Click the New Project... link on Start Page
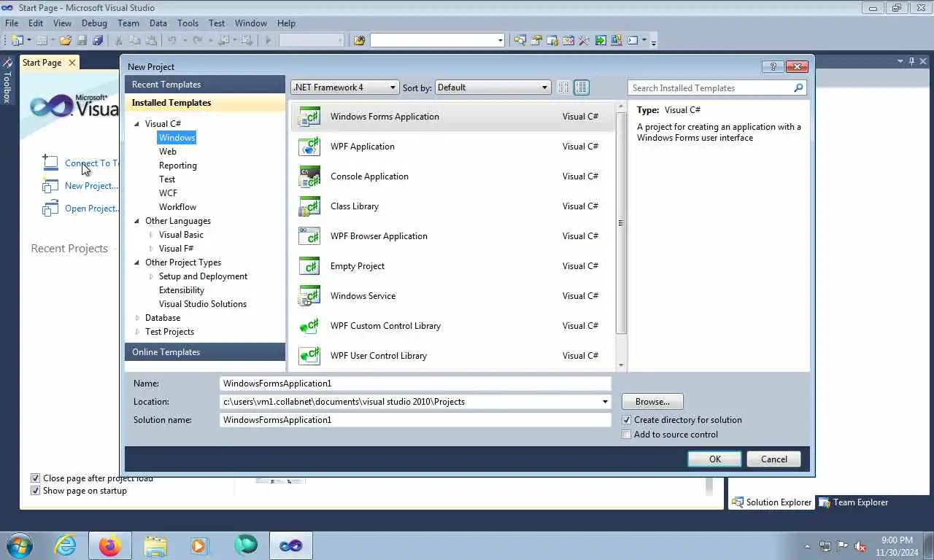This screenshot has height=560, width=934. 91,186
